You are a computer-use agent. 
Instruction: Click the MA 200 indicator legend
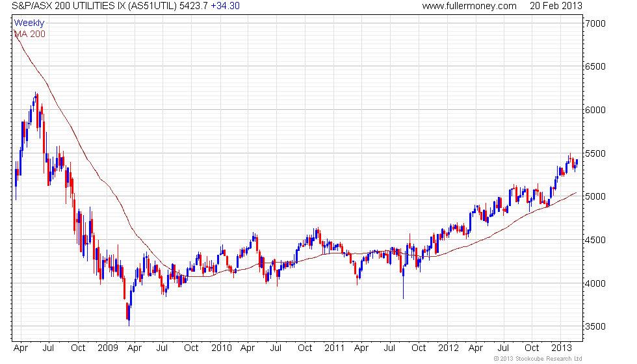[x=30, y=34]
